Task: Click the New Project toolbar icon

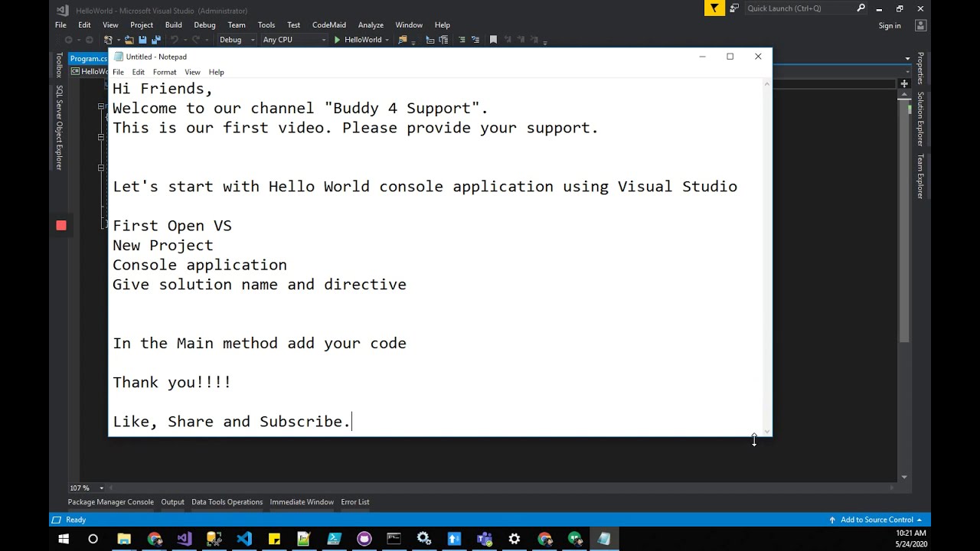Action: click(108, 40)
